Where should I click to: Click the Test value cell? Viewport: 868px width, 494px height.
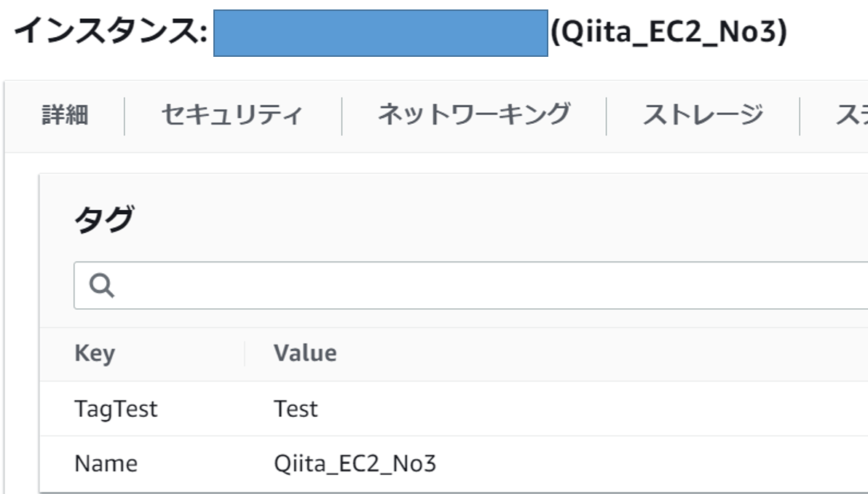point(295,409)
